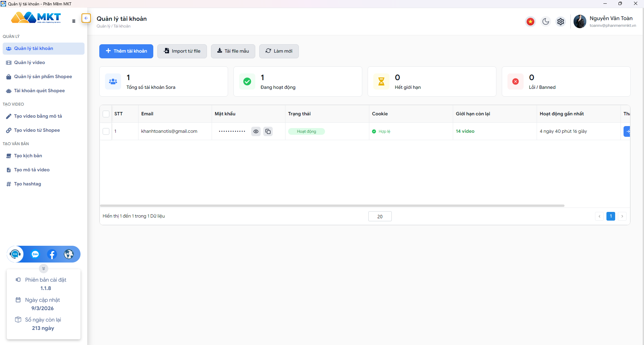The width and height of the screenshot is (644, 345).
Task: Switch language with the Vietnam flag icon
Action: coord(530,22)
